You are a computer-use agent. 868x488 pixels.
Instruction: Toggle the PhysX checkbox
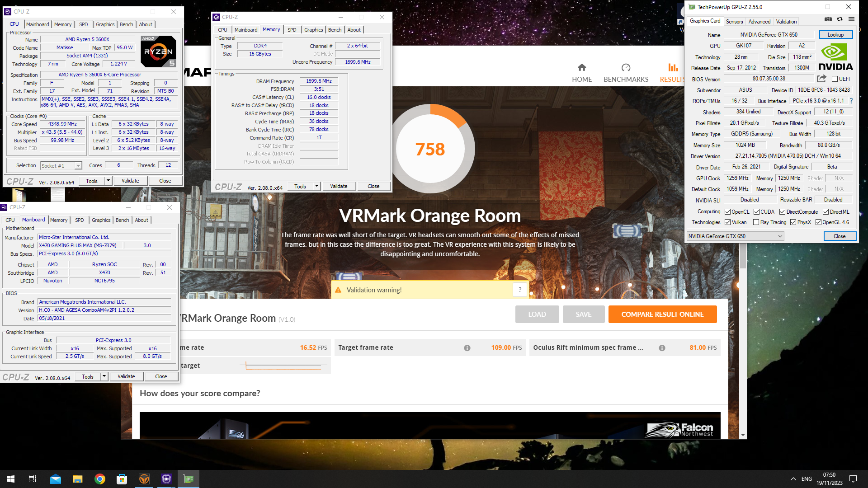tap(793, 222)
